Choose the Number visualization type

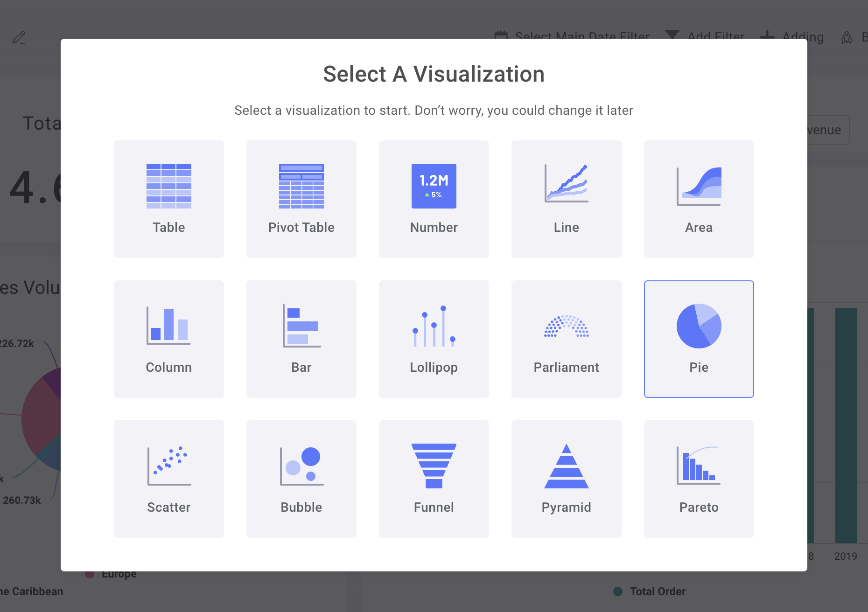(x=434, y=199)
